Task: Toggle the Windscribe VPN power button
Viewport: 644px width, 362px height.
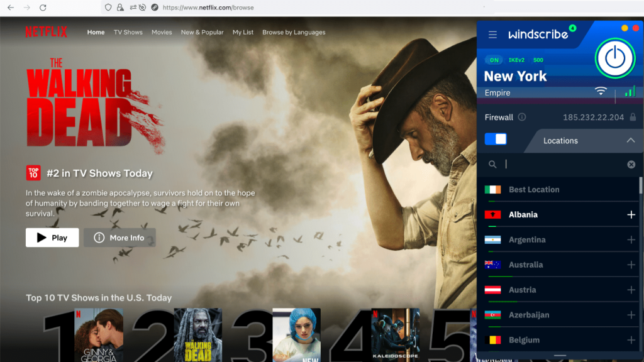Action: tap(615, 58)
